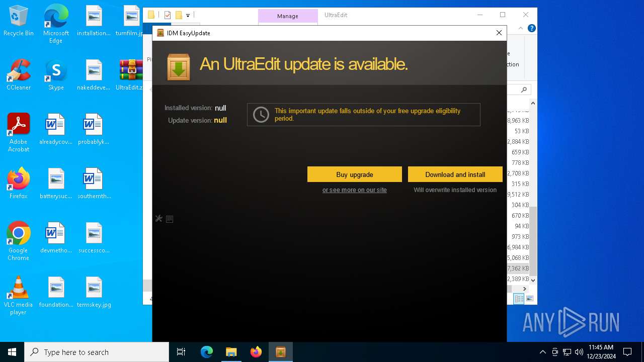The height and width of the screenshot is (362, 644).
Task: Select Adobe Acrobat desktop shortcut
Action: (19, 132)
